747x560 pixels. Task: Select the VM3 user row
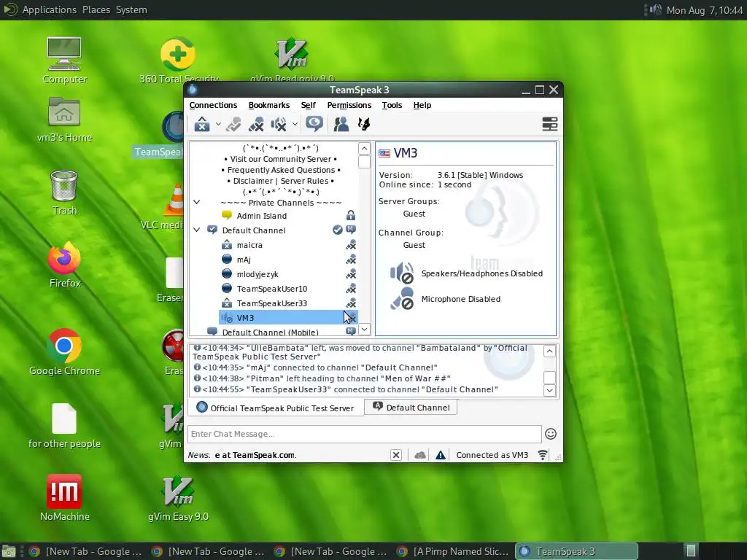tap(287, 318)
